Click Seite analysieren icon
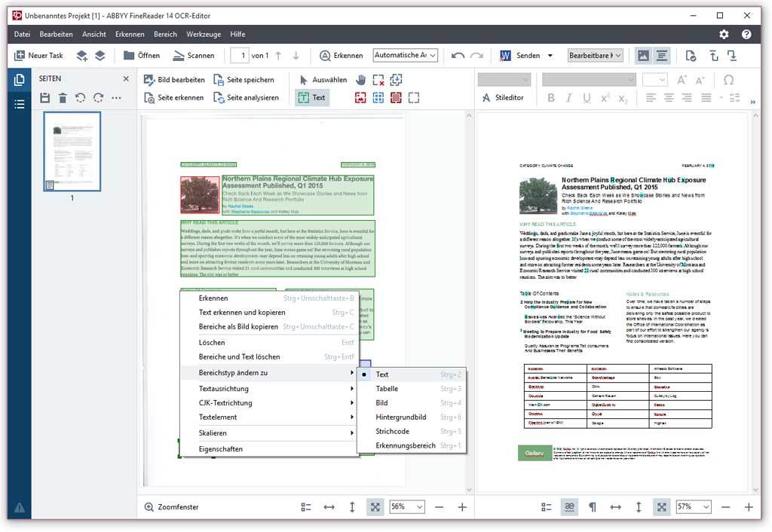772x532 pixels. click(x=219, y=97)
